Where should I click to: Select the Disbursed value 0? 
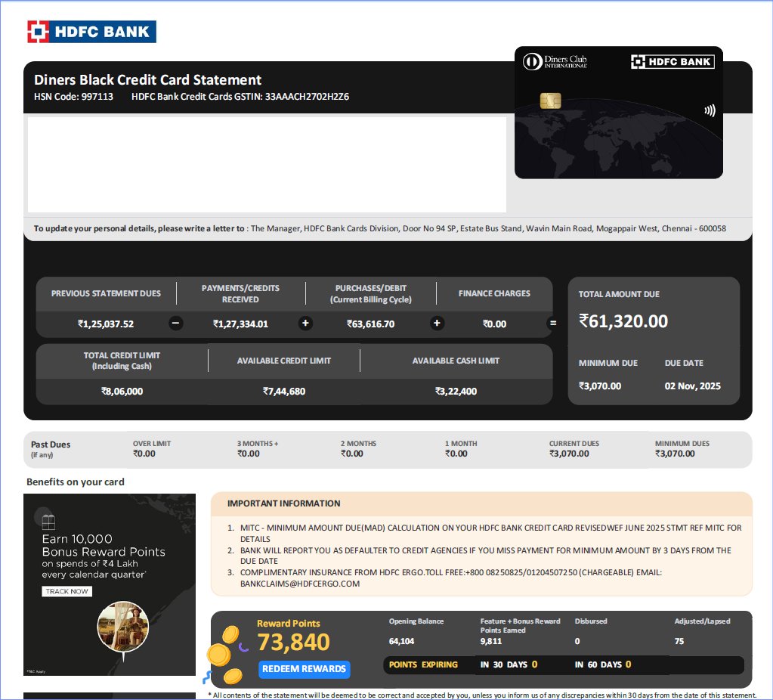pos(577,641)
